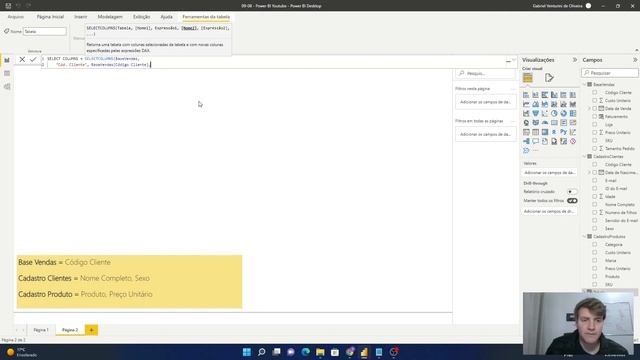Viewport: 640px width, 360px height.
Task: Insert a funnel chart visual
Action: tap(536, 113)
